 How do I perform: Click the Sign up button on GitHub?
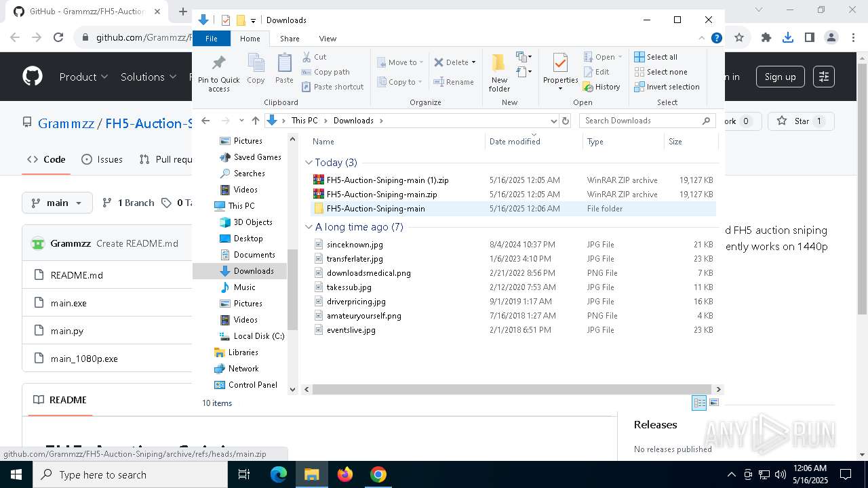click(x=781, y=77)
